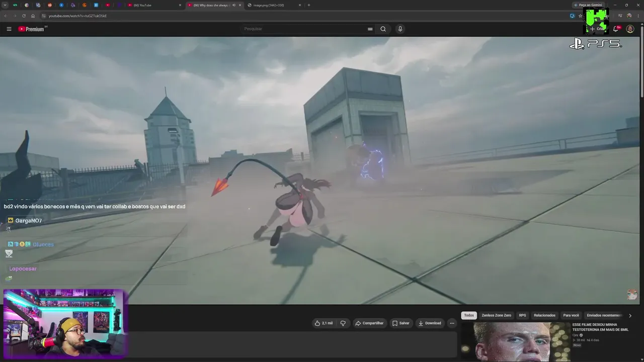Open the browser media controls icon
644x362 pixels.
pos(620,16)
